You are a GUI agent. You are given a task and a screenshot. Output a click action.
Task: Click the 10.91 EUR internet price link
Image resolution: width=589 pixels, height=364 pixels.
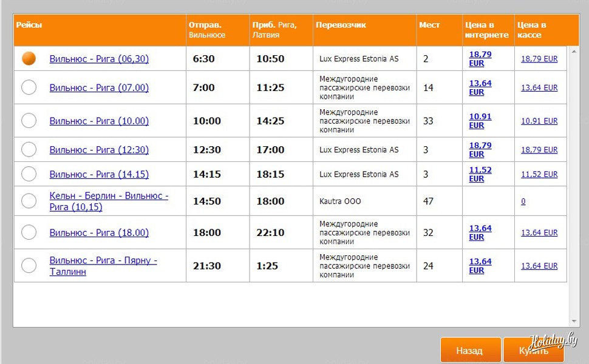tap(480, 121)
